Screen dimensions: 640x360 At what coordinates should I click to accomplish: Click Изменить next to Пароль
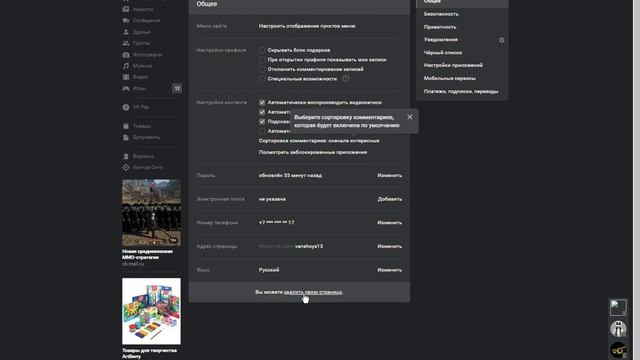tap(389, 176)
